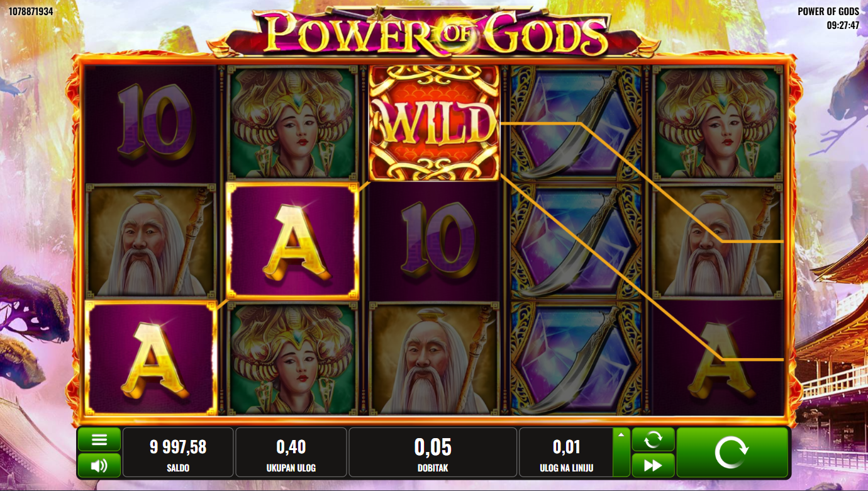This screenshot has width=868, height=491.
Task: Click the WILD symbol on reel three
Action: click(434, 123)
